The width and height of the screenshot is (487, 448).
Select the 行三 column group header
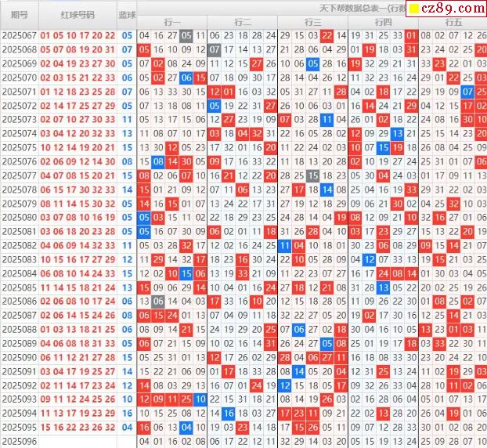coord(312,23)
